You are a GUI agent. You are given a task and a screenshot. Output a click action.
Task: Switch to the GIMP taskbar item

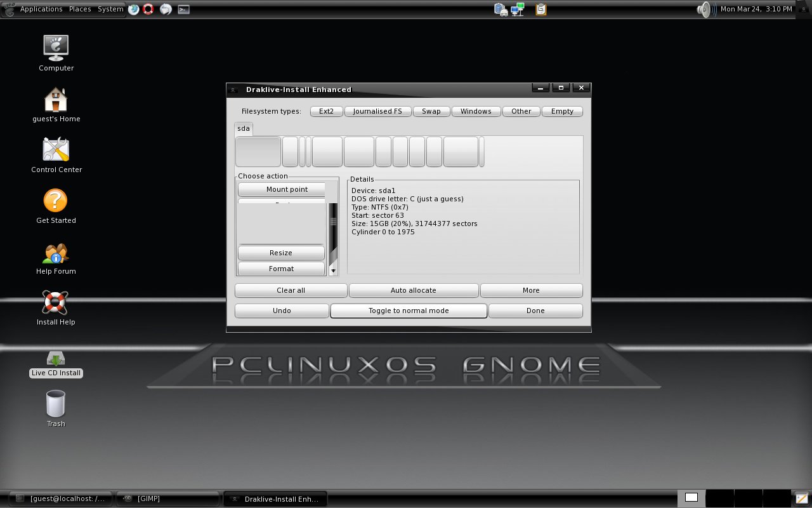167,498
